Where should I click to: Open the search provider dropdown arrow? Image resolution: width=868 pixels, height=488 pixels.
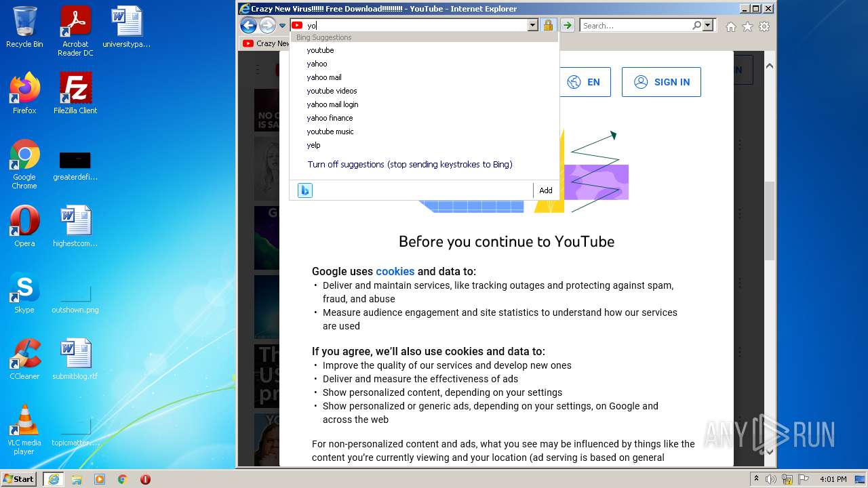click(x=708, y=26)
